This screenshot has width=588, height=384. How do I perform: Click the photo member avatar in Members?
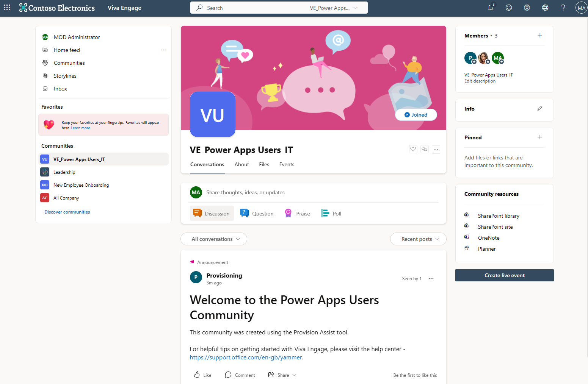click(x=484, y=58)
